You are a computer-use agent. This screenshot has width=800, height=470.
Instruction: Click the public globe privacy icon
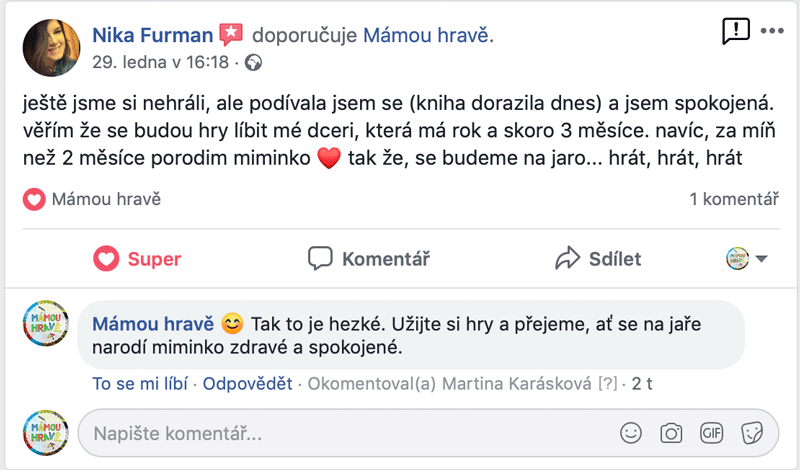[x=254, y=63]
